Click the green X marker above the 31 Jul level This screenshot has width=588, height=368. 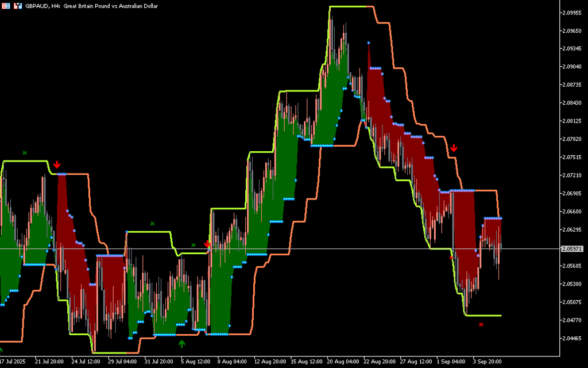(x=152, y=223)
